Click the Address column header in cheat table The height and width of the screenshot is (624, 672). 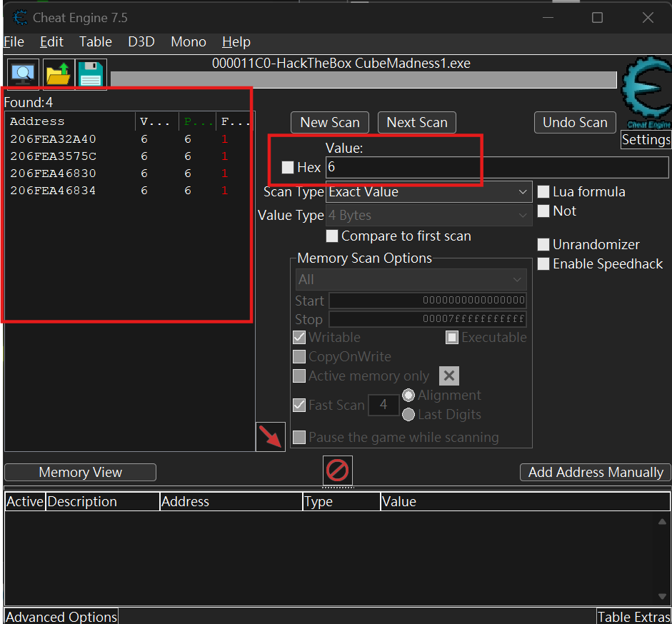coord(231,501)
